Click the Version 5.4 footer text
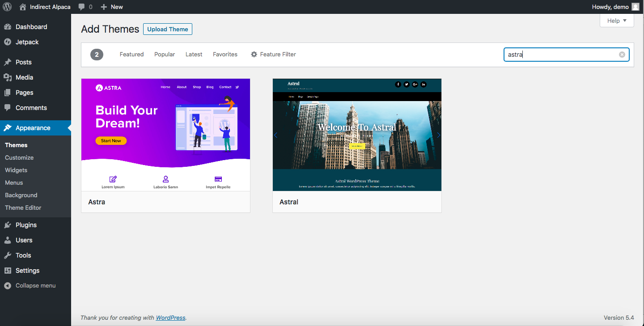This screenshot has height=326, width=644. 619,318
